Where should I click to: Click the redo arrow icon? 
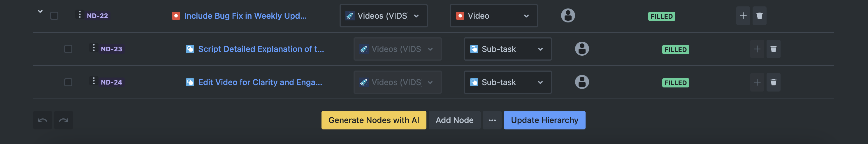point(63,120)
